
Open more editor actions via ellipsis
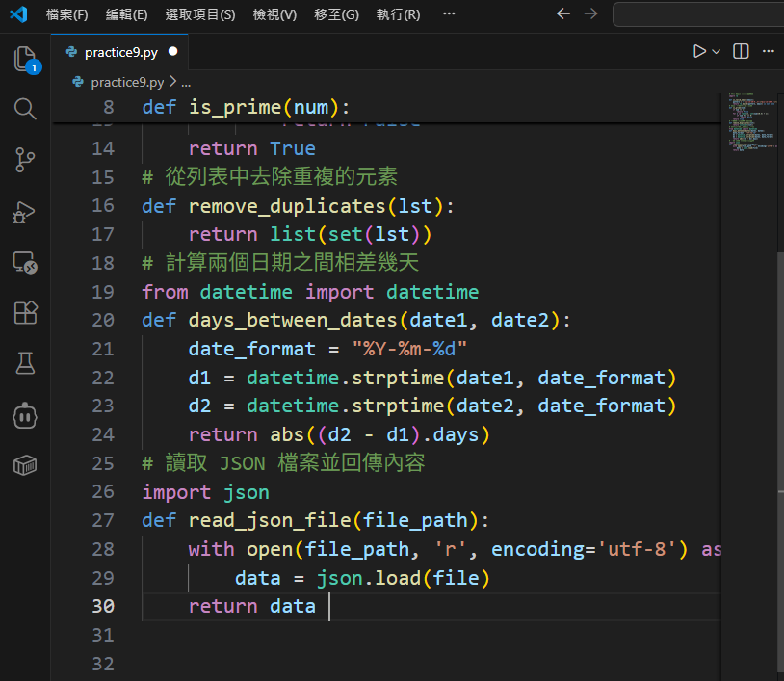click(x=768, y=51)
